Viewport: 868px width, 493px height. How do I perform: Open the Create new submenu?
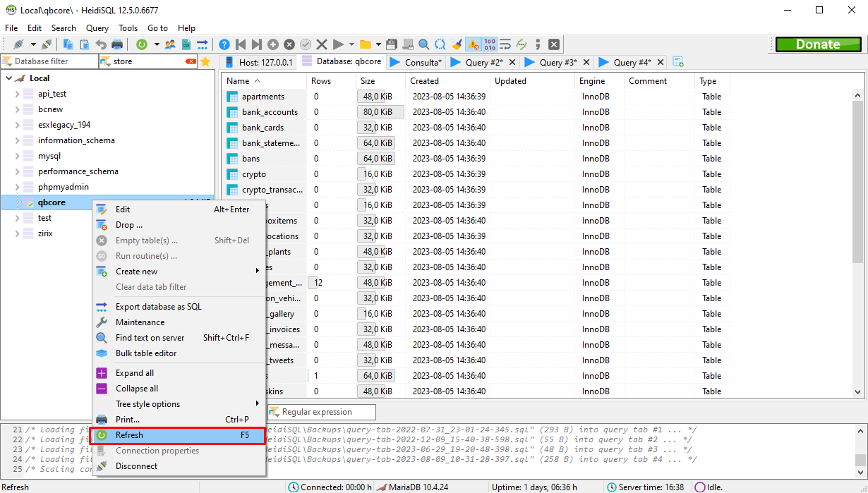pos(179,272)
